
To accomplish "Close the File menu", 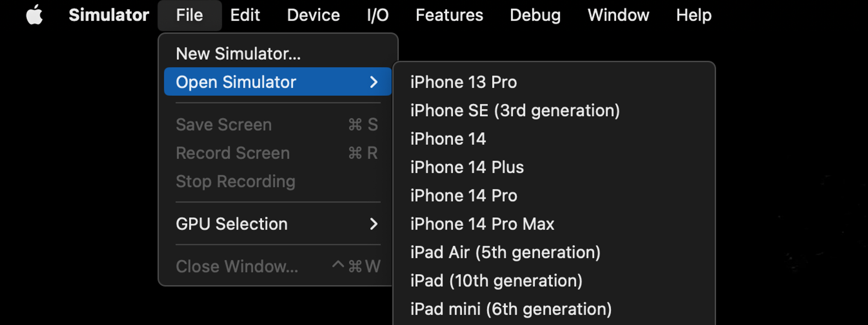I will click(x=189, y=15).
